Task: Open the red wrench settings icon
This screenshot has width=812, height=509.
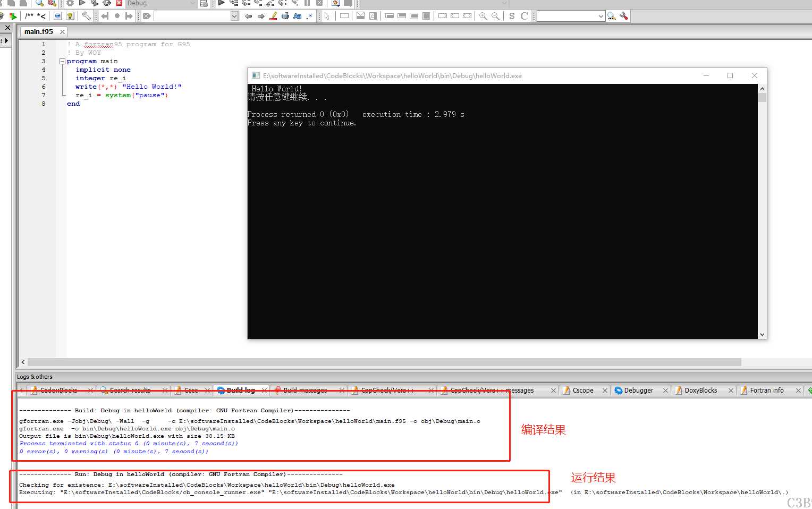Action: [624, 16]
